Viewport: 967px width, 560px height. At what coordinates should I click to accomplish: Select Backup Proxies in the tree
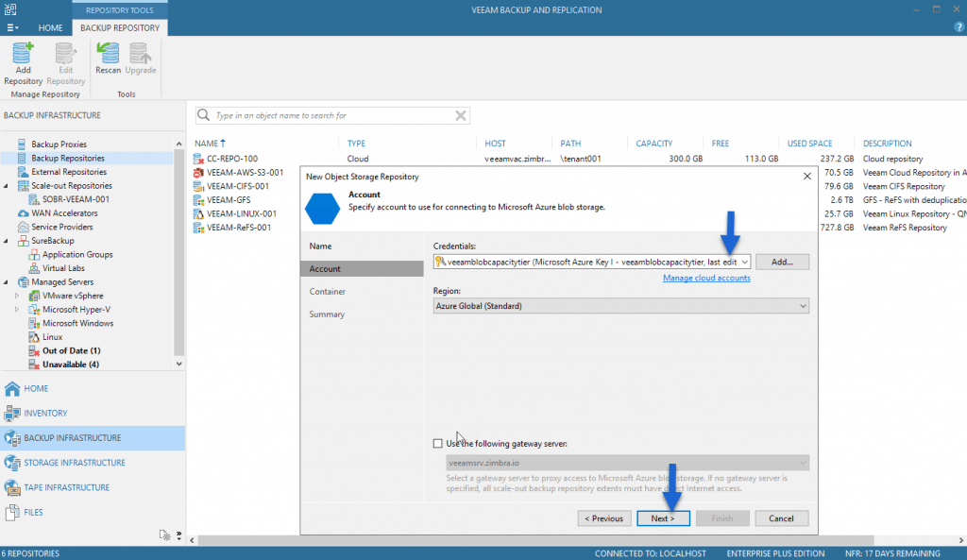pos(59,144)
